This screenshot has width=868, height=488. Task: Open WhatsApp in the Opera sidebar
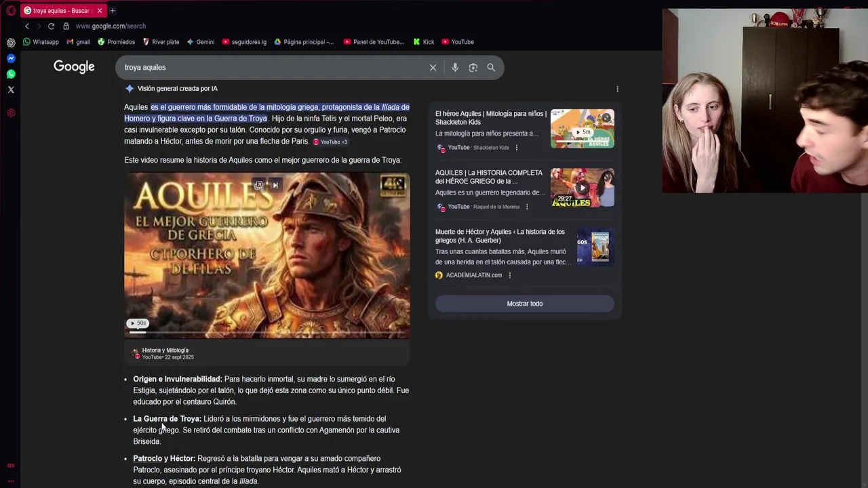pos(11,74)
